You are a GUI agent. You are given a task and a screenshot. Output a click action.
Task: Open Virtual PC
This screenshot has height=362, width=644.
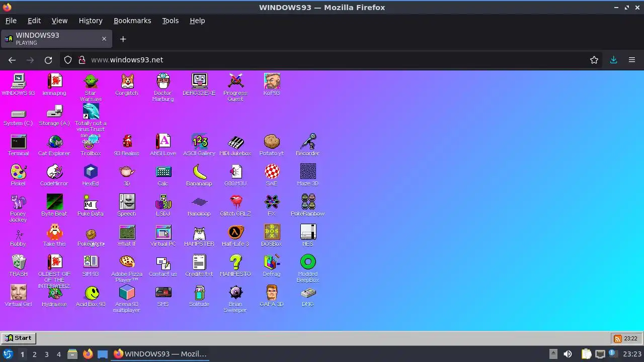(x=163, y=235)
